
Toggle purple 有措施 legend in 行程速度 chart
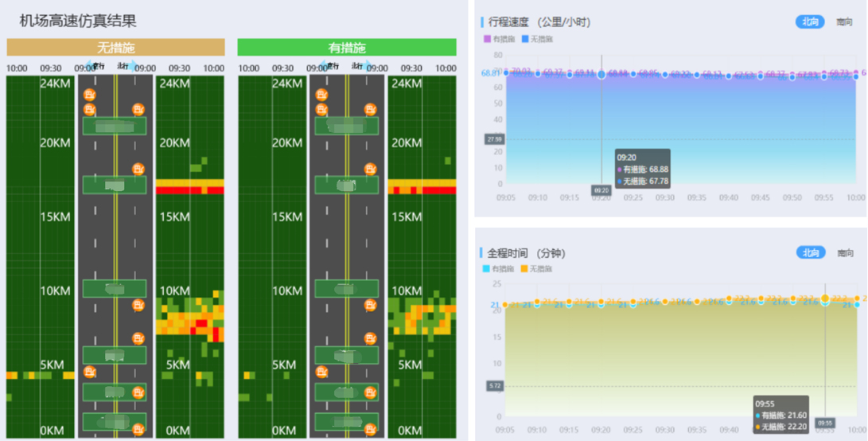(498, 39)
